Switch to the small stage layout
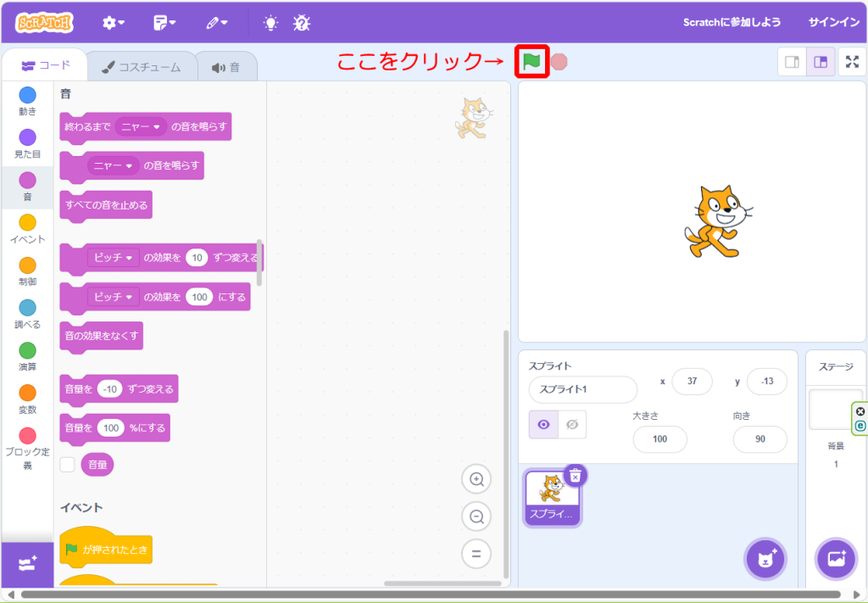Viewport: 868px width, 603px height. [x=793, y=62]
